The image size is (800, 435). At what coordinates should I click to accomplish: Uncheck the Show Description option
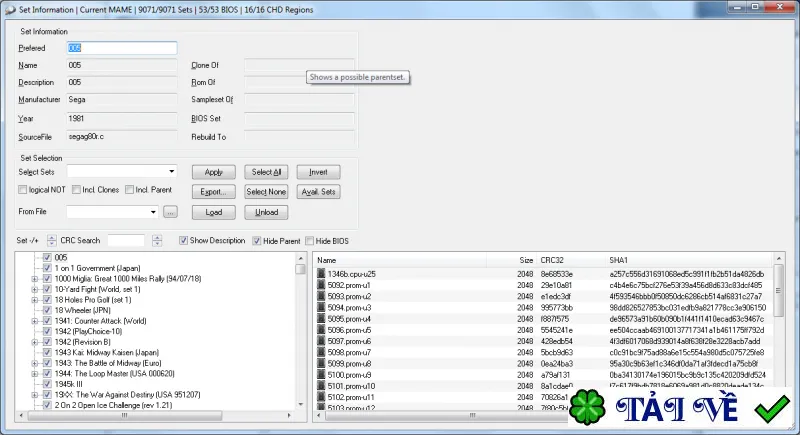click(183, 241)
